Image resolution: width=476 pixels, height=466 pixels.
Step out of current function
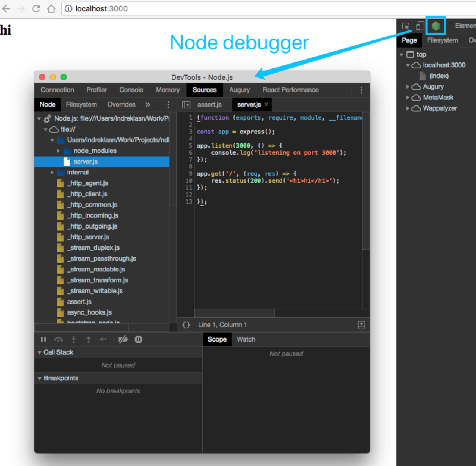point(89,340)
